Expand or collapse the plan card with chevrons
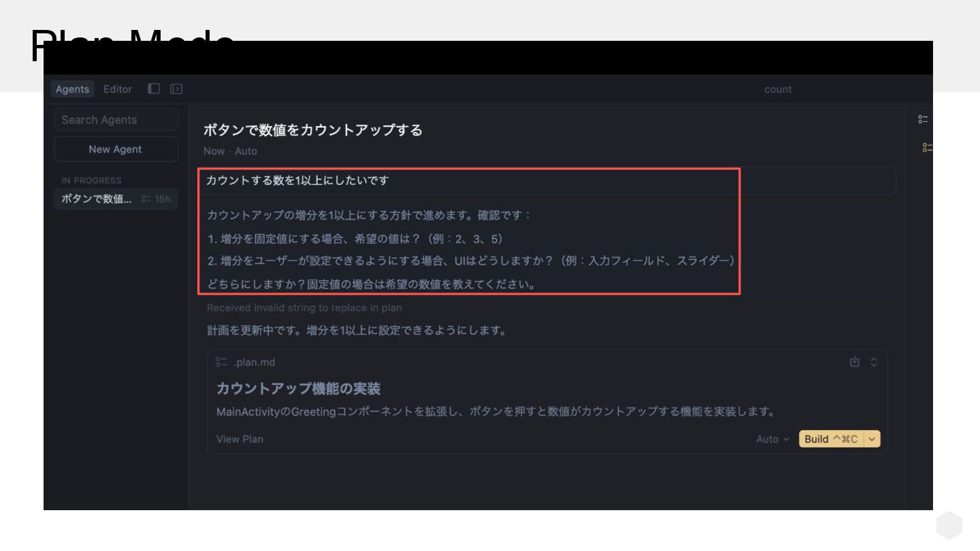The image size is (980, 551). tap(874, 362)
